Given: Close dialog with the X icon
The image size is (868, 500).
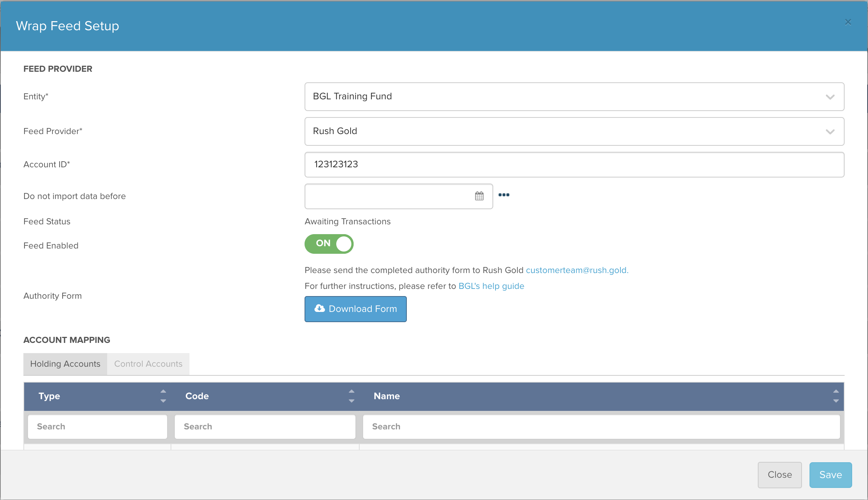Looking at the screenshot, I should (x=848, y=22).
